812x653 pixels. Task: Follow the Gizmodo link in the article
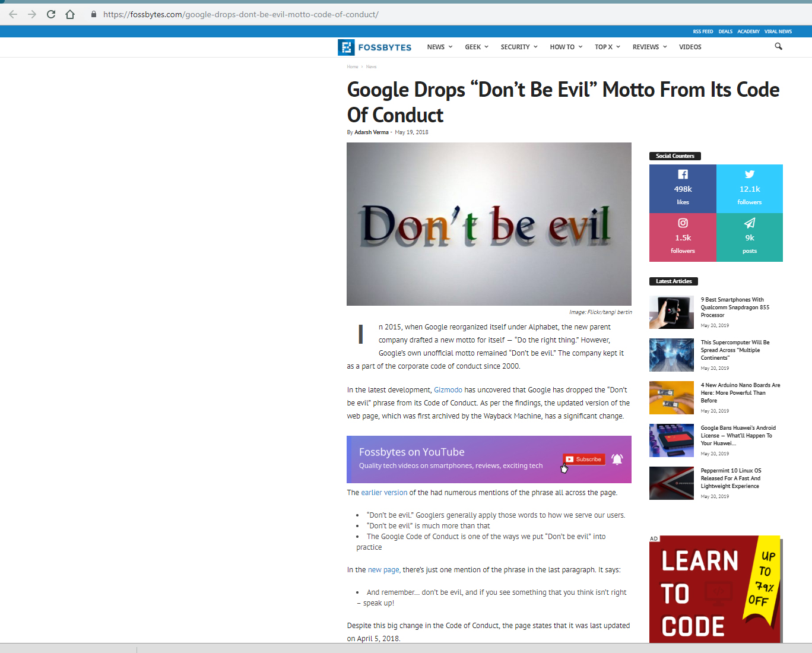coord(448,390)
